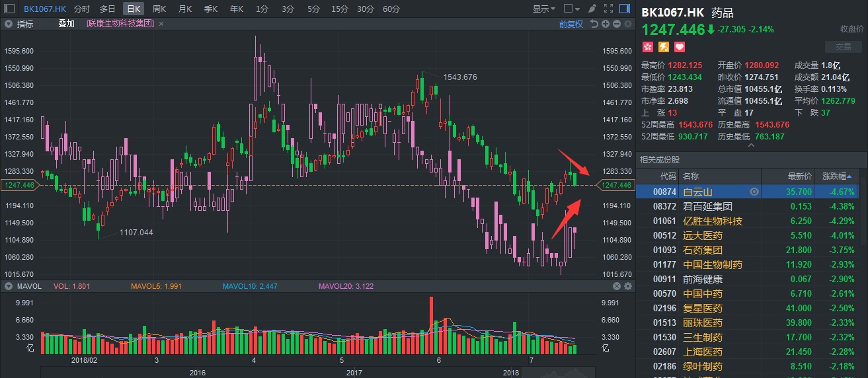This screenshot has height=378, width=868.
Task: Zoom in the chart with plus icon
Action: (606, 24)
